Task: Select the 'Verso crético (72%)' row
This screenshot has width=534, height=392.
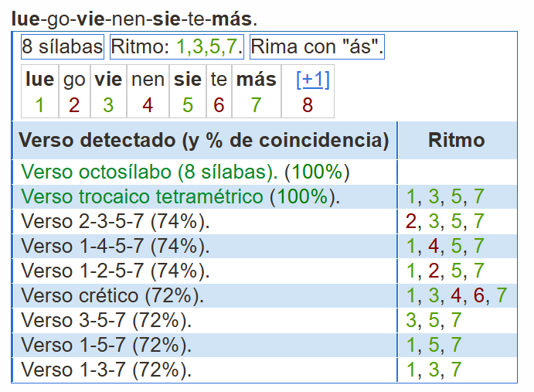Action: (x=265, y=295)
